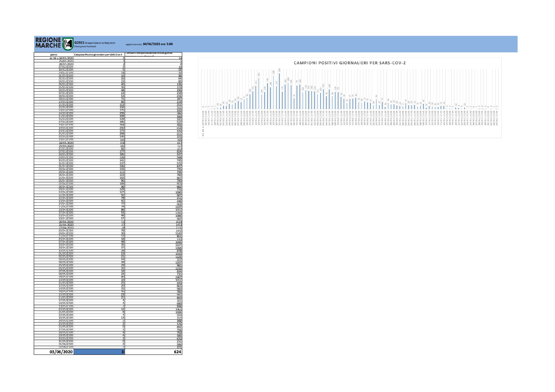Click the date cell '30/03/2020'
This screenshot has height=392, width=555.
tap(66, 161)
